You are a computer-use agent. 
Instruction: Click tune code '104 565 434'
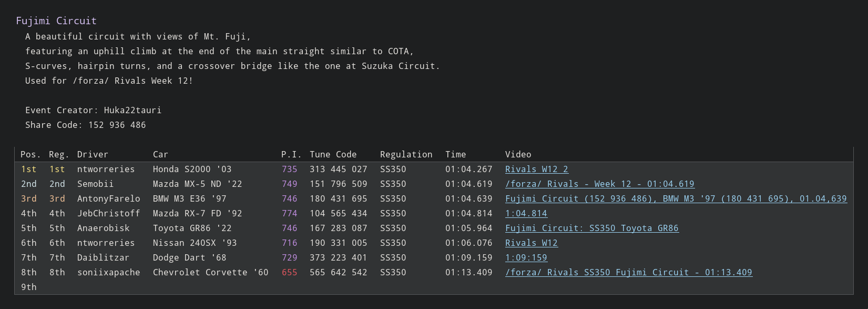pos(339,213)
